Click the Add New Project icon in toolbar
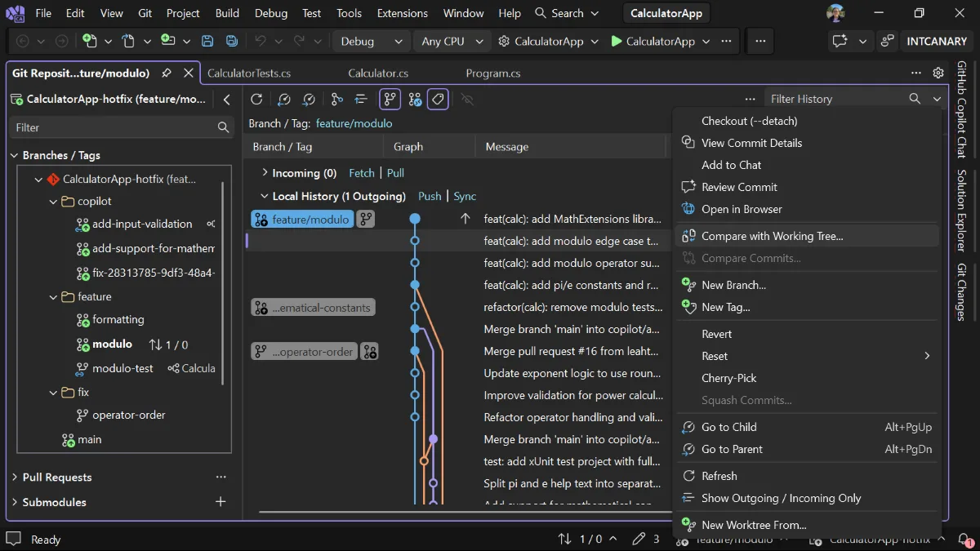This screenshot has height=551, width=980. [x=168, y=42]
